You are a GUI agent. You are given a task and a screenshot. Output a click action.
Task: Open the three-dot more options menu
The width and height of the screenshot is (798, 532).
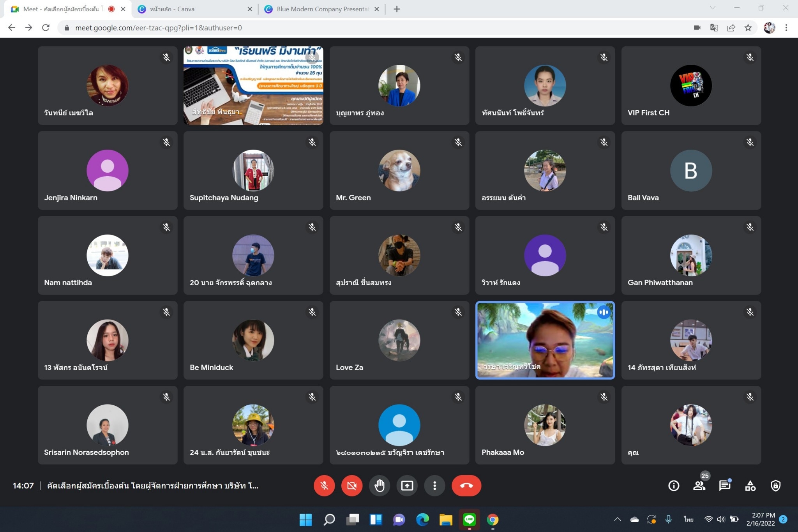(434, 486)
